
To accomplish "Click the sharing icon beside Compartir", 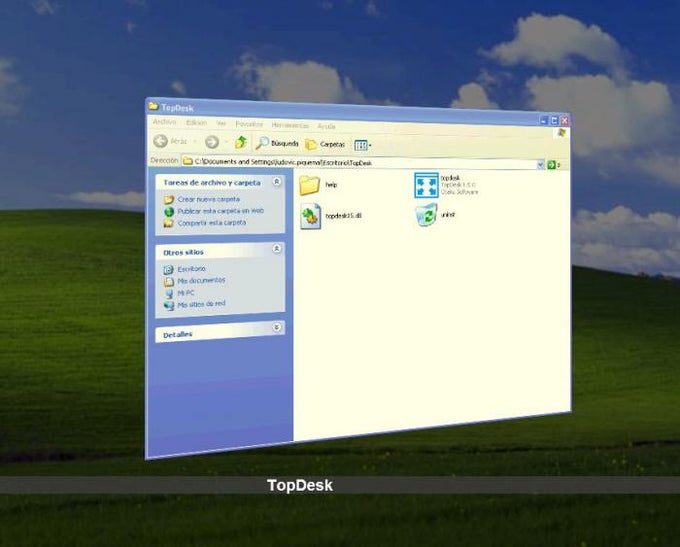I will point(168,223).
